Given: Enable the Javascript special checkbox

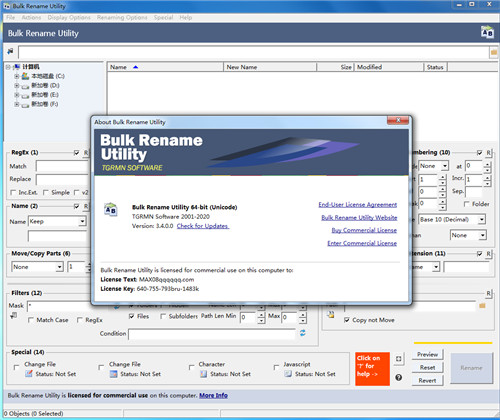Looking at the screenshot, I should tap(276, 367).
